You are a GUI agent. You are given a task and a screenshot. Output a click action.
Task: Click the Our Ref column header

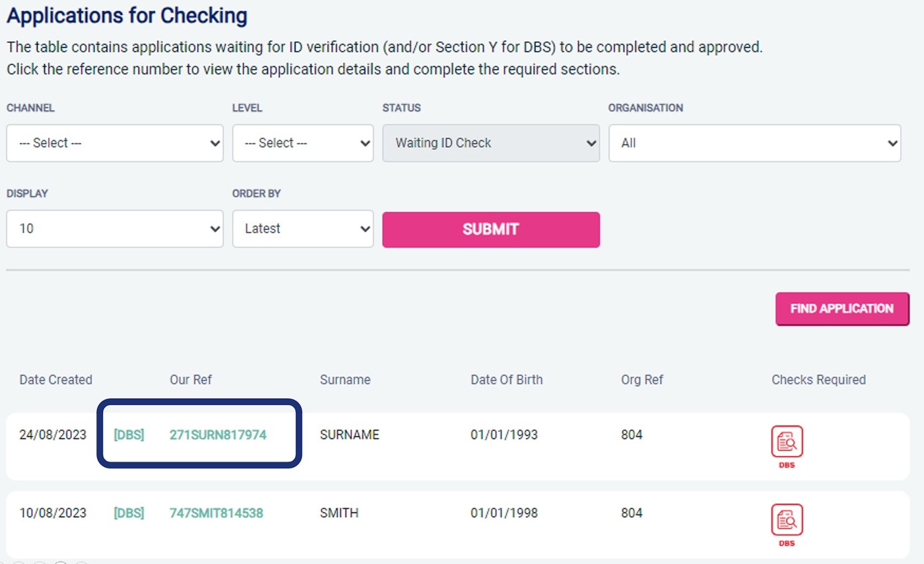[191, 380]
